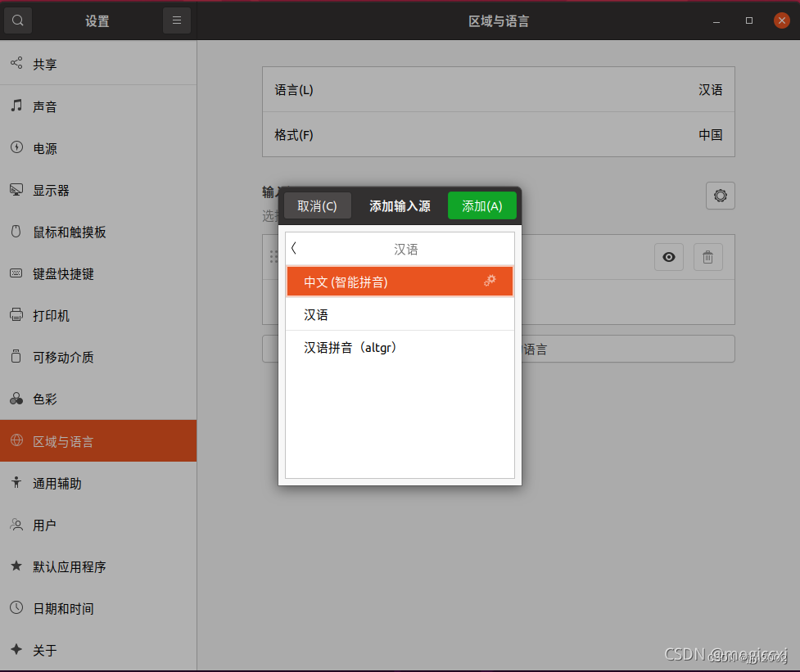
Task: Click the Sound music note icon
Action: coord(16,106)
